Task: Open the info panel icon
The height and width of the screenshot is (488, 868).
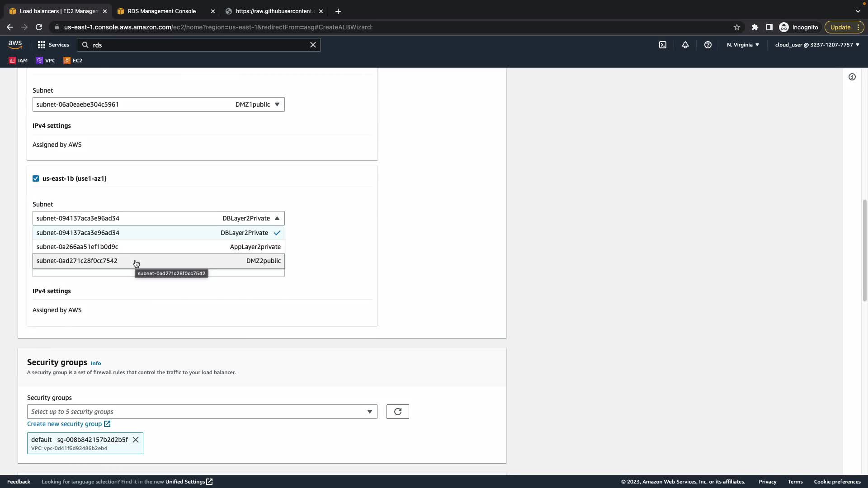Action: (x=852, y=77)
